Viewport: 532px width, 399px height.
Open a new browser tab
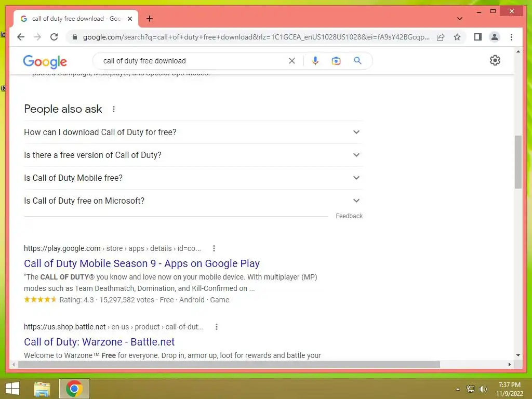point(149,19)
